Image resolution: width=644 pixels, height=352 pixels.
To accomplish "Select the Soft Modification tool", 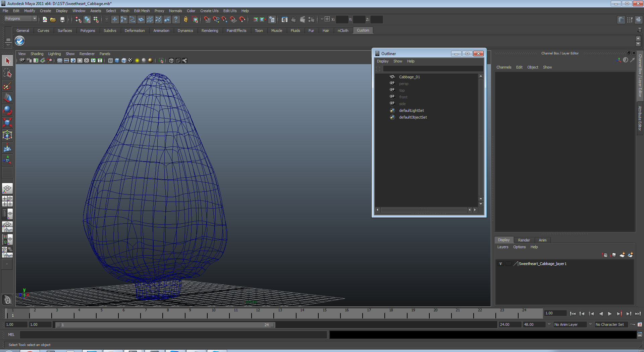I will (7, 147).
